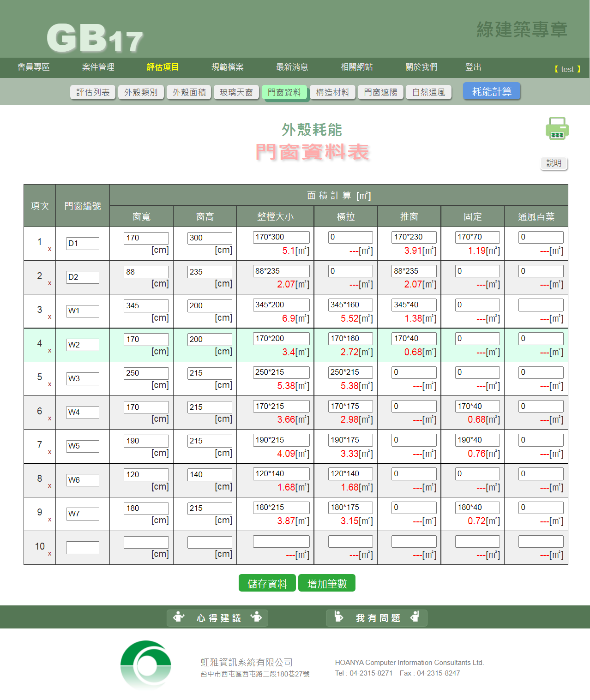Open the 構造材料 tab
This screenshot has height=700, width=590.
click(332, 92)
